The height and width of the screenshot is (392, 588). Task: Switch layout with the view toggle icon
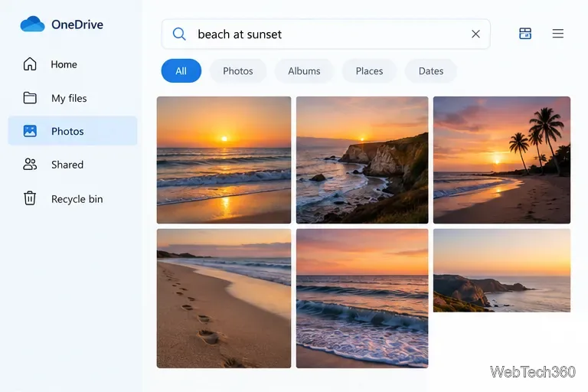(525, 34)
